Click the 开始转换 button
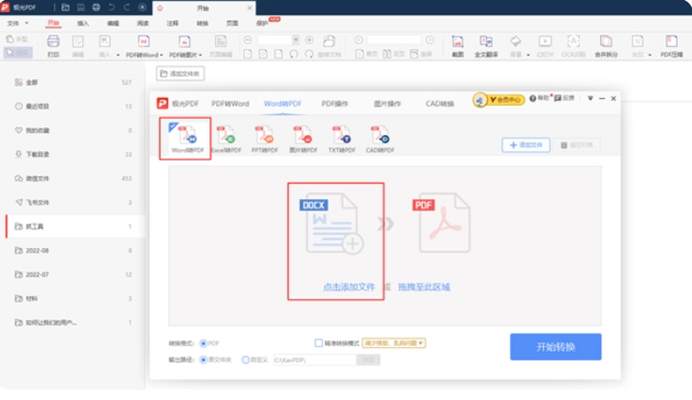 click(x=555, y=347)
